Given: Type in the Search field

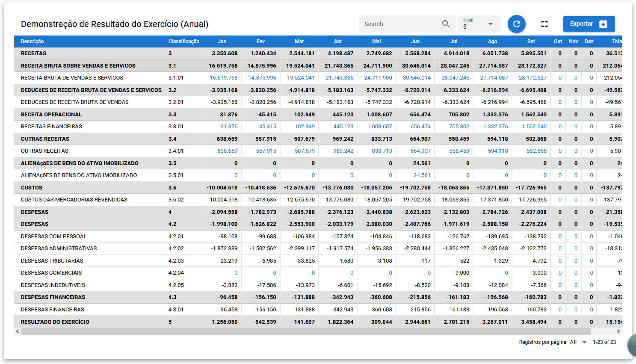Looking at the screenshot, I should click(x=400, y=24).
